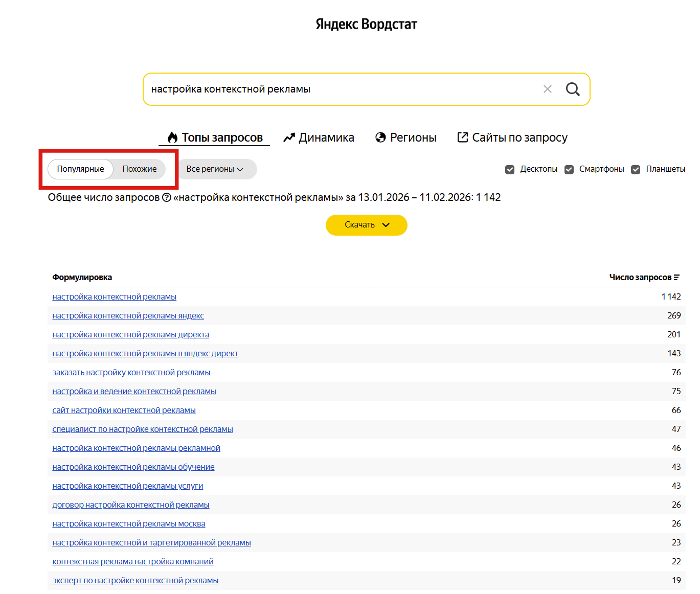Uncheck the Десктопы checkbox

click(510, 170)
